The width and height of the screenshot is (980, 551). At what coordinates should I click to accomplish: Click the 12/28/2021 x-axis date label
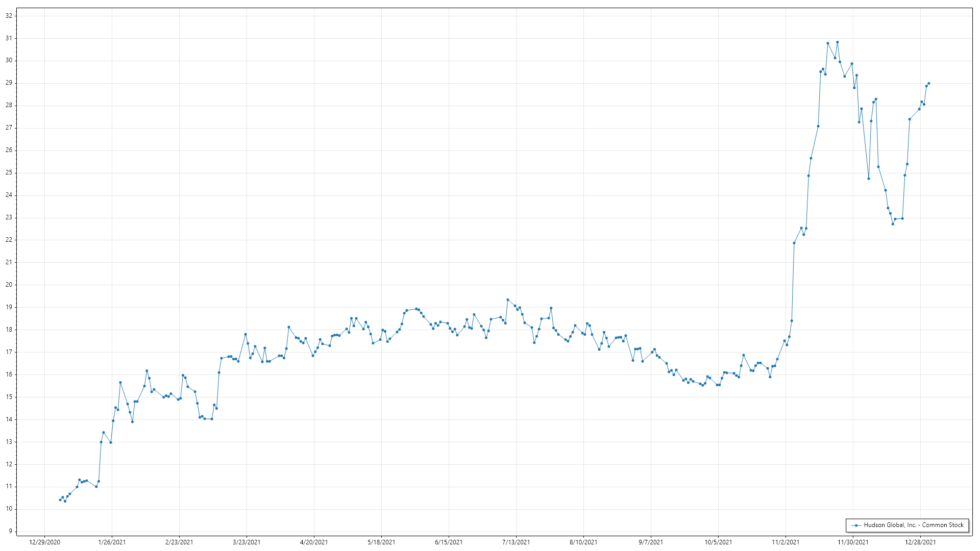click(x=920, y=542)
